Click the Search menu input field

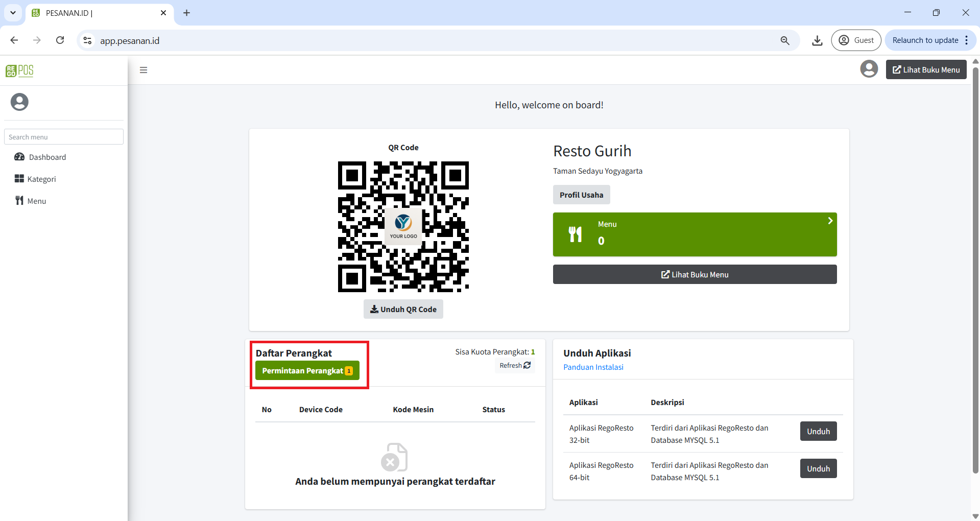tap(64, 137)
